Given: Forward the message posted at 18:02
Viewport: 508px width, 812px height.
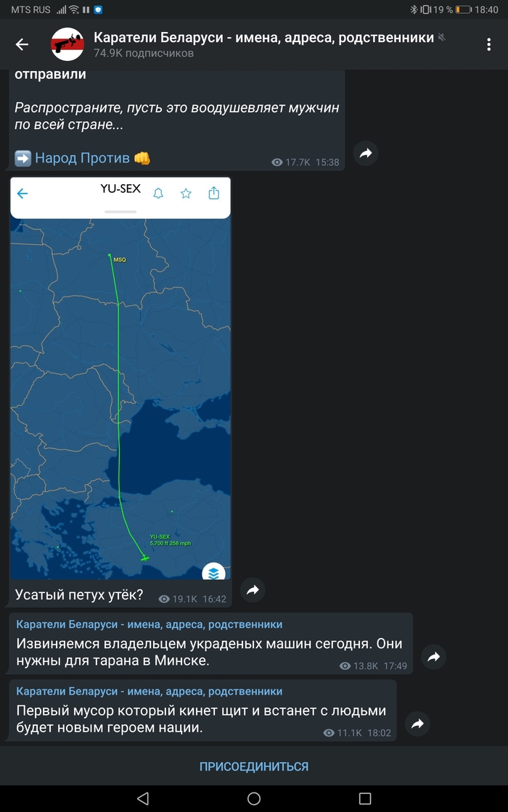Looking at the screenshot, I should tap(418, 724).
